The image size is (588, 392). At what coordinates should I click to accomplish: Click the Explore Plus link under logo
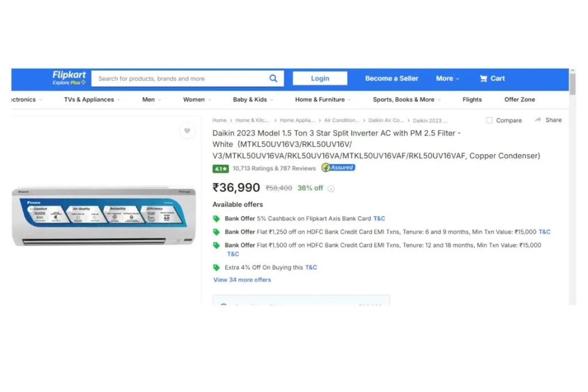[x=69, y=83]
